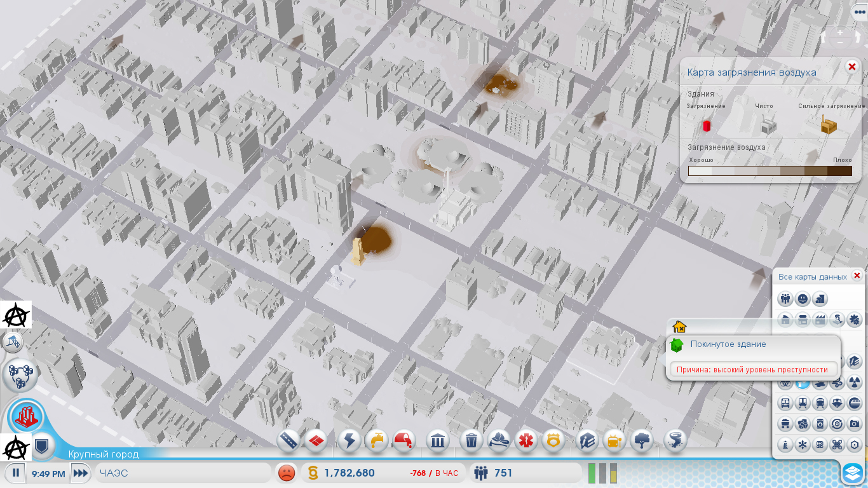Show the hexagon data map
The height and width of the screenshot is (488, 868).
(x=855, y=445)
